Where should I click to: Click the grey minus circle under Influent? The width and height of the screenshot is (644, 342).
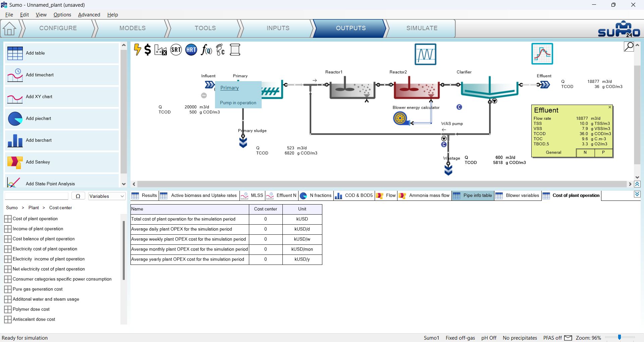(x=204, y=96)
